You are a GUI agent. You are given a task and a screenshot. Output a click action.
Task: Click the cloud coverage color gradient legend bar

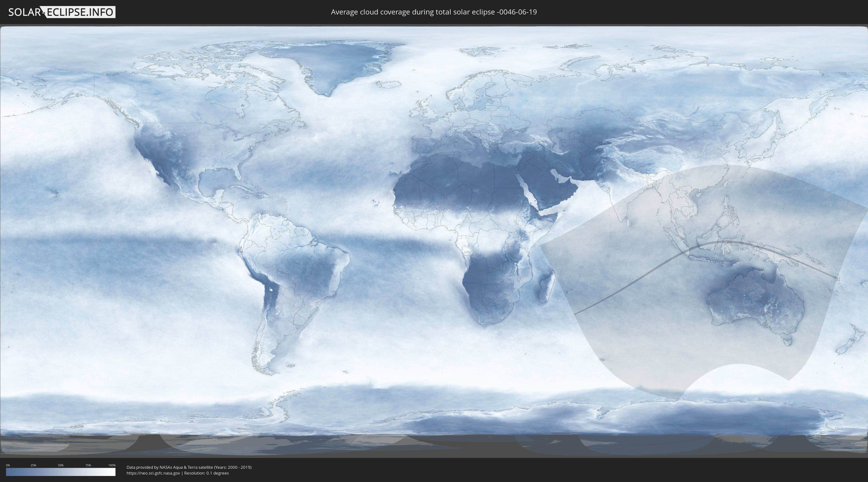(x=61, y=472)
